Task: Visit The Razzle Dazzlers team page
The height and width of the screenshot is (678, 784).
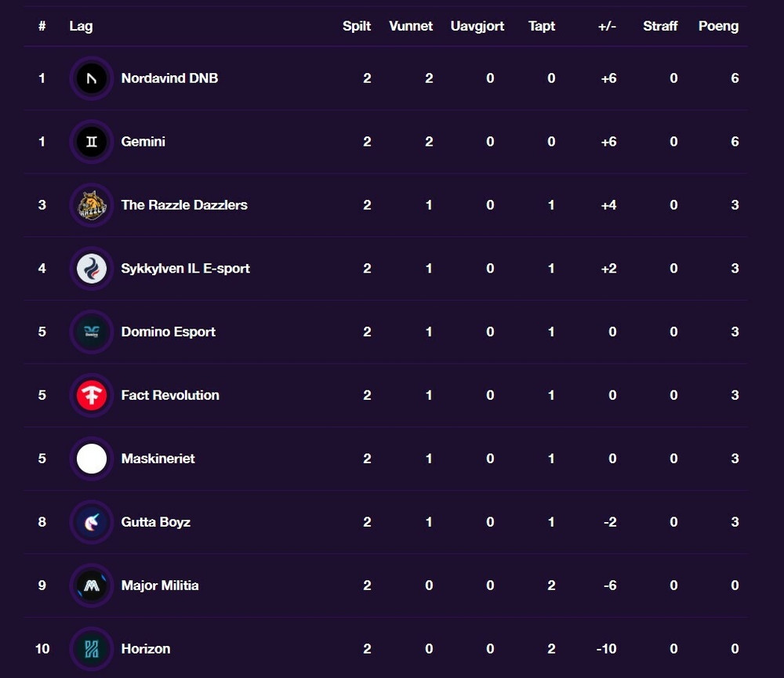Action: coord(184,205)
